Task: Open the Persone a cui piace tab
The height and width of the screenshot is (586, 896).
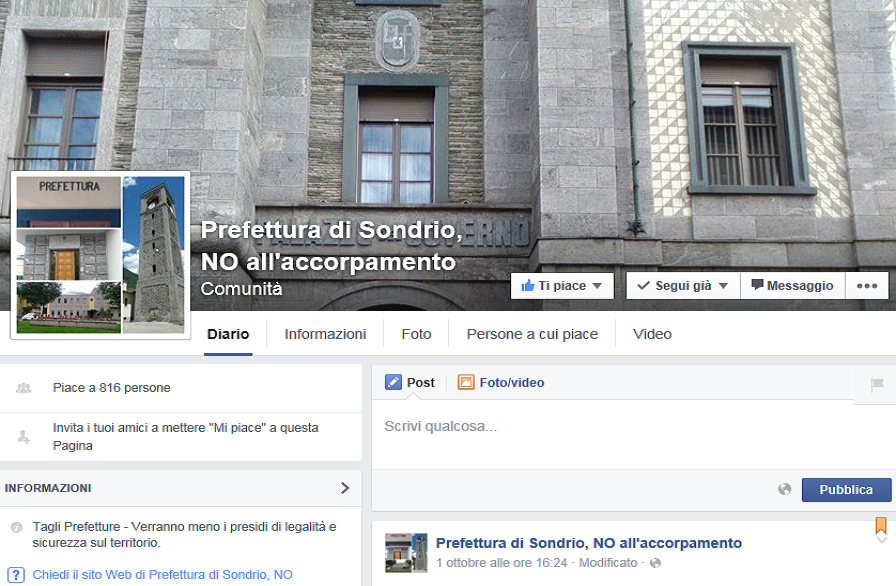Action: [532, 334]
